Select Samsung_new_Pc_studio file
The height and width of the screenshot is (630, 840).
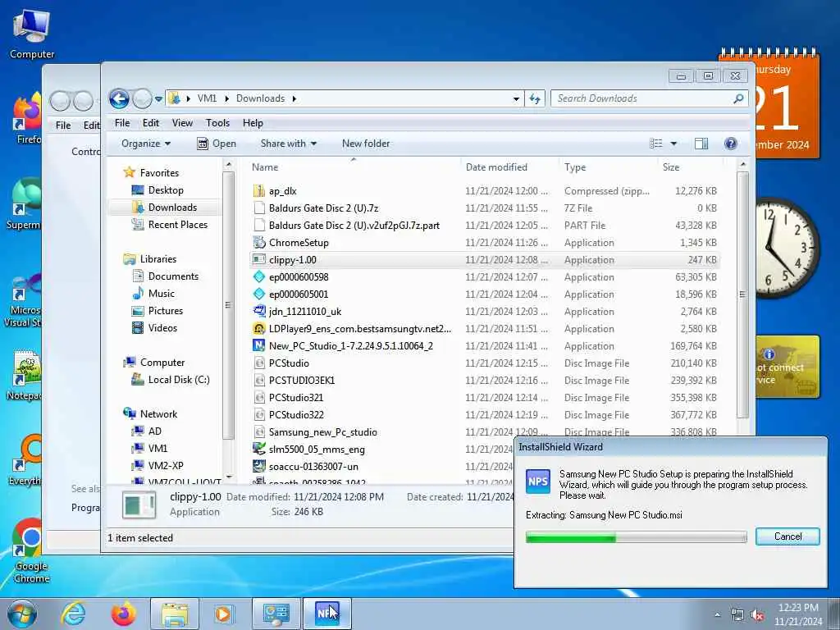tap(322, 431)
